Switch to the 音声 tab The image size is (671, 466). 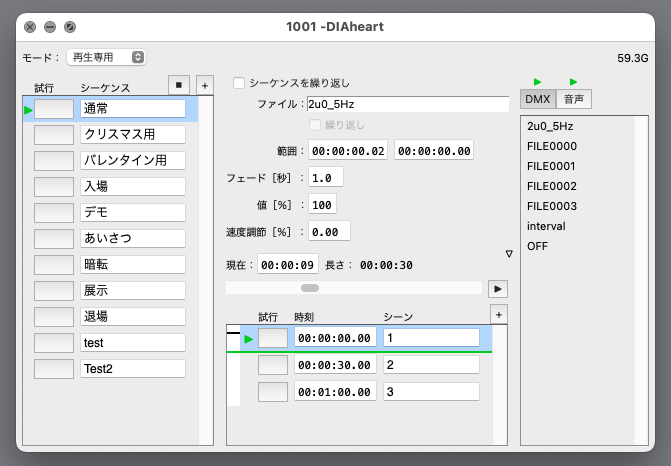(574, 99)
